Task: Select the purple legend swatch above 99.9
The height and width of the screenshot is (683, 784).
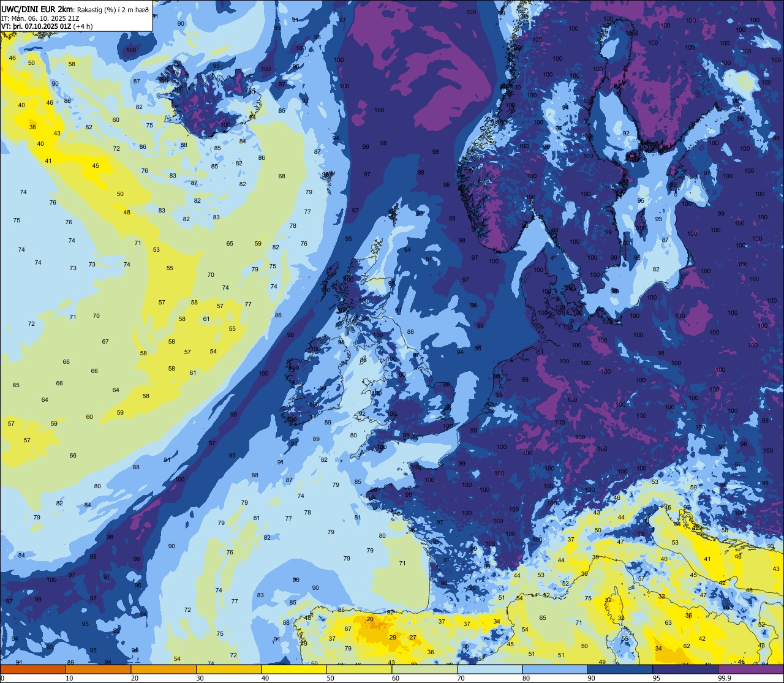Action: [x=750, y=669]
